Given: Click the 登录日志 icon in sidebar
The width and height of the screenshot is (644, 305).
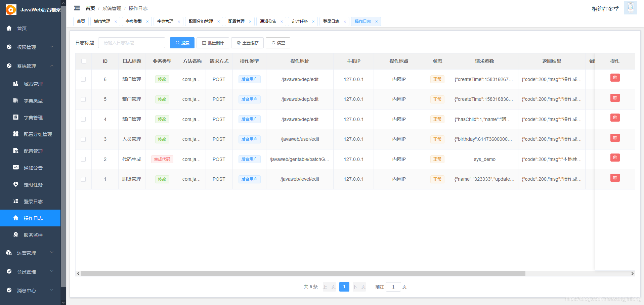Looking at the screenshot, I should (x=16, y=201).
